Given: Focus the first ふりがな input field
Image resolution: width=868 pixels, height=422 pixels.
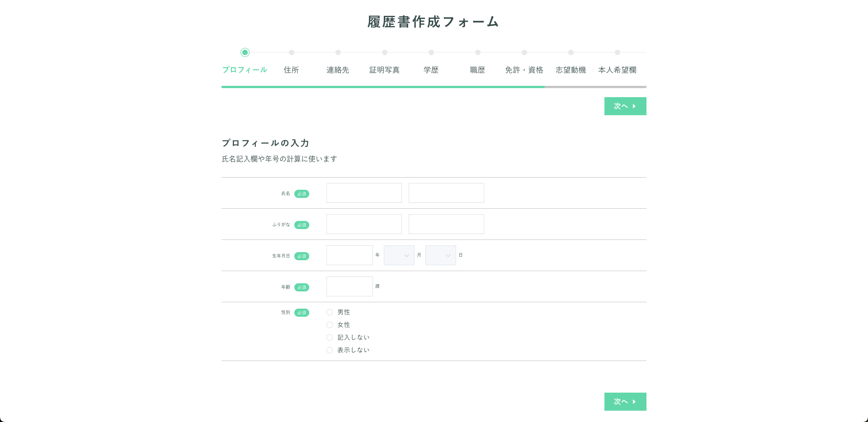Looking at the screenshot, I should click(x=364, y=224).
